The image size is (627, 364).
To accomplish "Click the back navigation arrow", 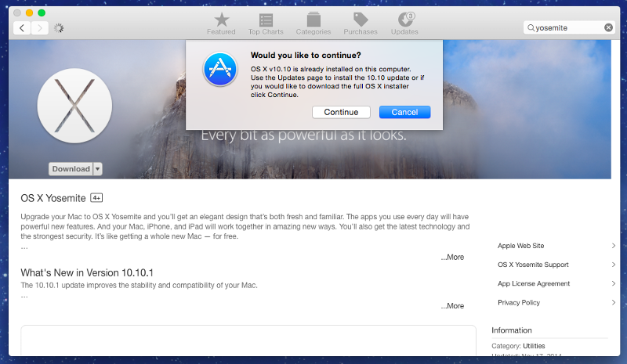I will coord(22,28).
